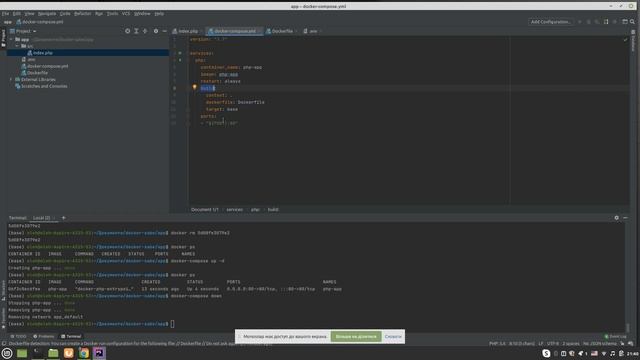Image resolution: width=640 pixels, height=360 pixels.
Task: Open the system menu launcher in taskbar
Action: [7, 353]
